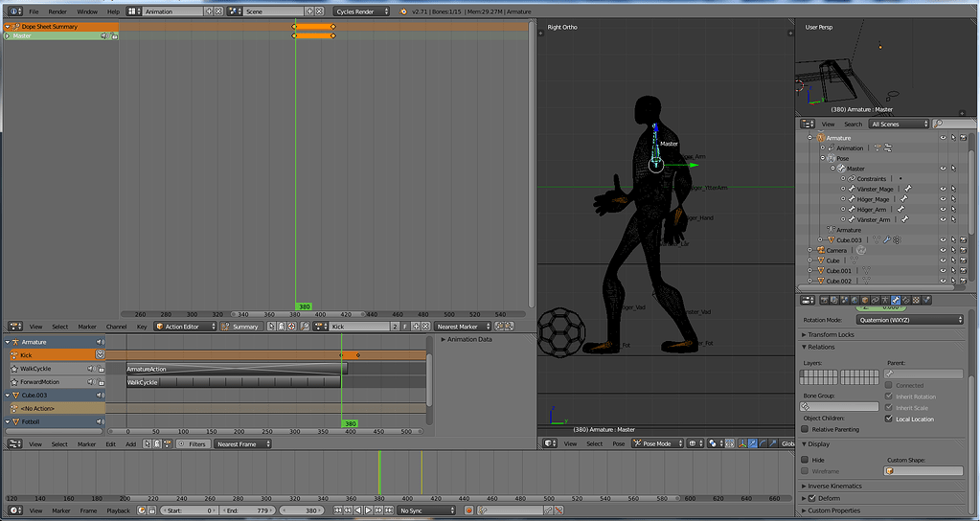Click the Constraints properties chain tab icon
This screenshot has height=521, width=980.
[875, 301]
